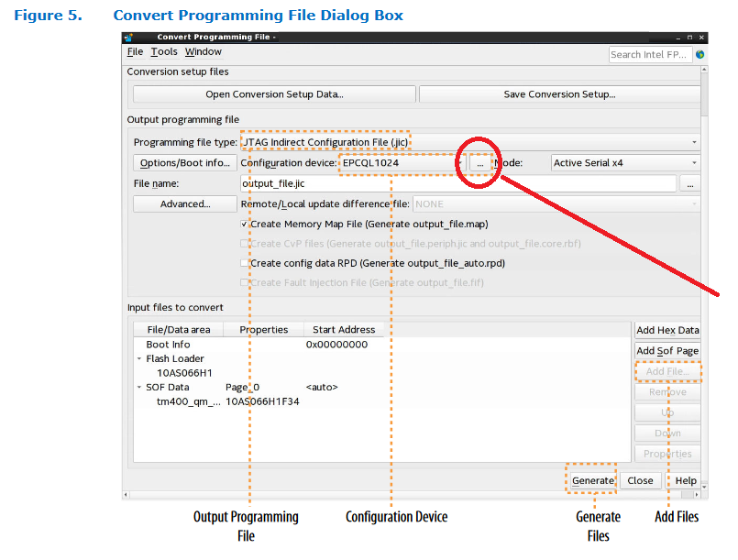Click the File/Data area column header
This screenshot has width=738, height=560.
point(179,329)
